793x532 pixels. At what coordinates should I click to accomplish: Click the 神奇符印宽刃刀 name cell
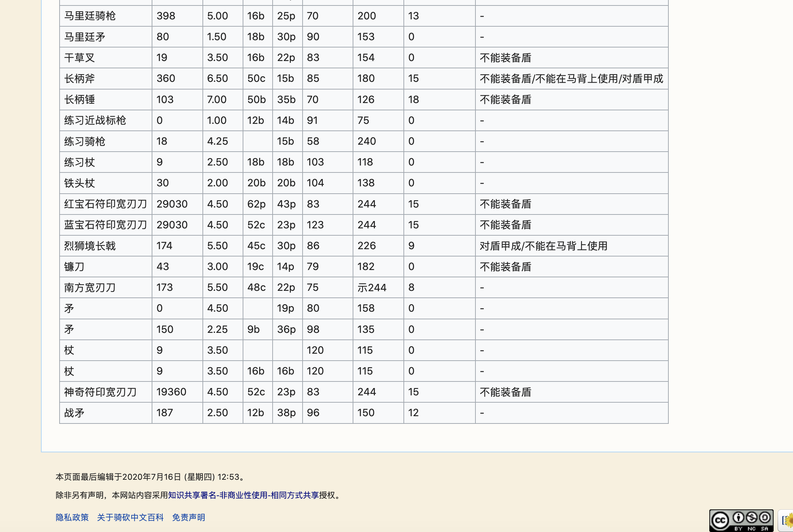pyautogui.click(x=106, y=392)
